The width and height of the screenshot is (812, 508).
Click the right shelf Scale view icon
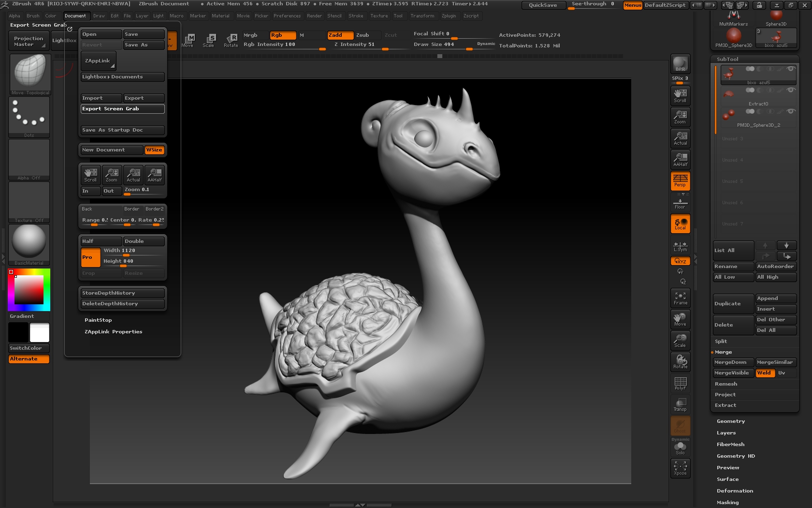[680, 341]
